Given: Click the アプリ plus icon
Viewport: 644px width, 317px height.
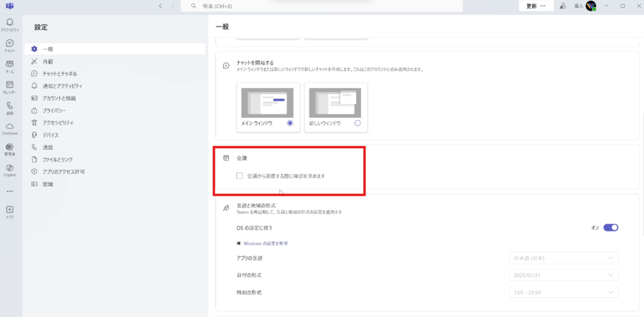Looking at the screenshot, I should pyautogui.click(x=9, y=210).
